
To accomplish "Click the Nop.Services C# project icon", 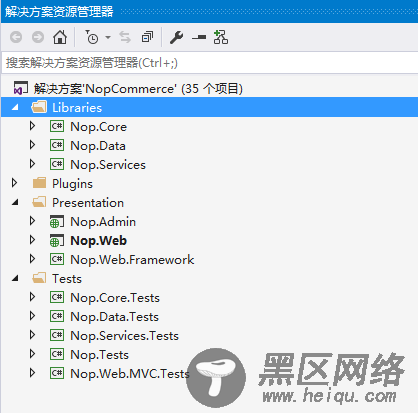I will click(x=57, y=164).
